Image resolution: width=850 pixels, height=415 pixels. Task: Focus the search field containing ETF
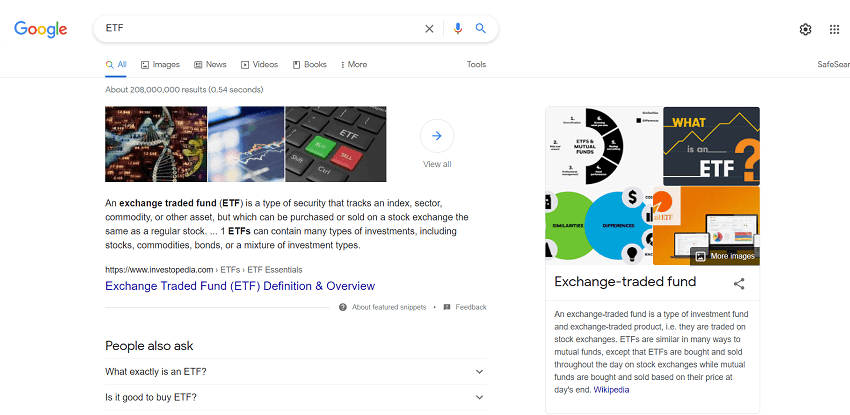point(260,29)
